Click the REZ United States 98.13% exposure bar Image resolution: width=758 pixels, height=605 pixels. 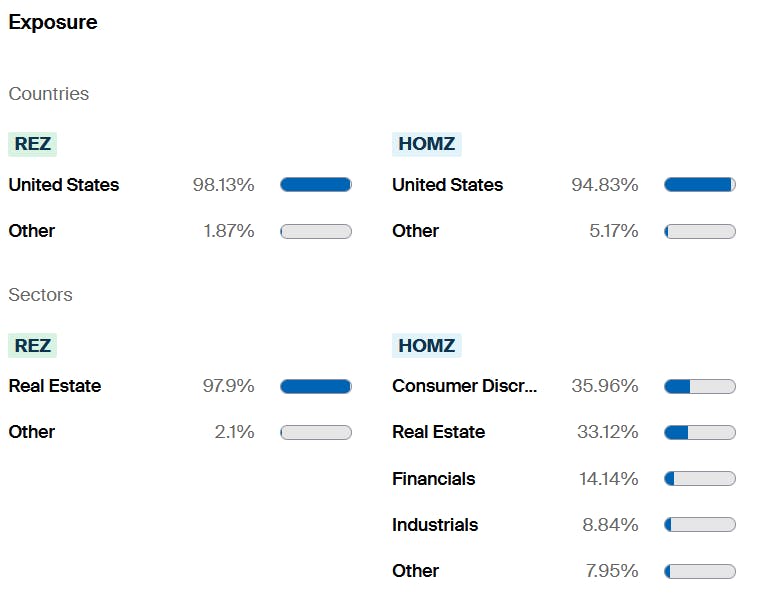(x=316, y=185)
